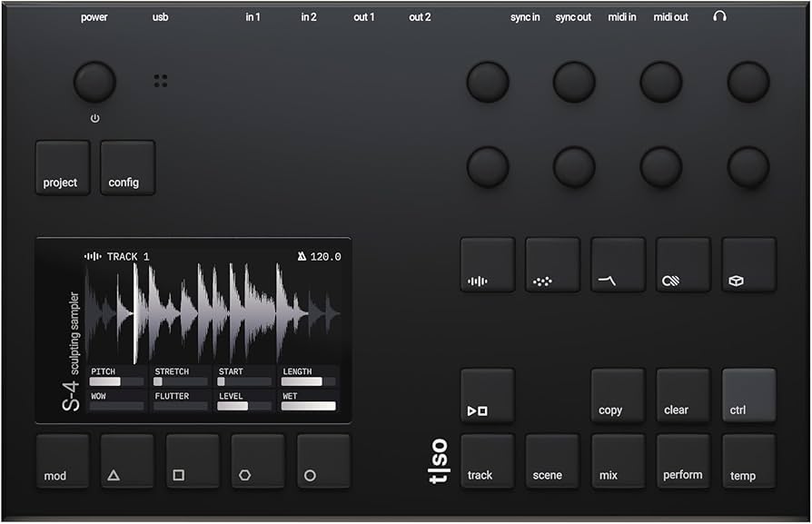Open the project menu
This screenshot has width=812, height=524.
click(62, 167)
